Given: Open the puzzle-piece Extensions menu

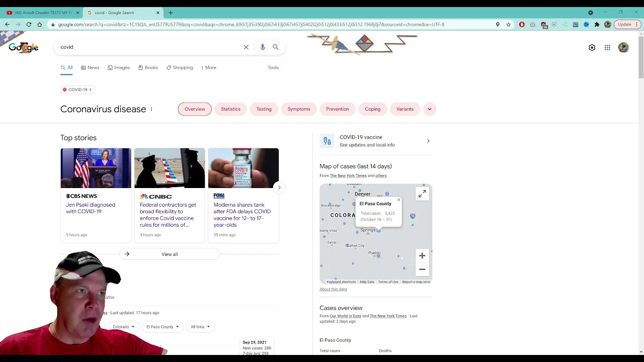Looking at the screenshot, I should click(x=597, y=24).
